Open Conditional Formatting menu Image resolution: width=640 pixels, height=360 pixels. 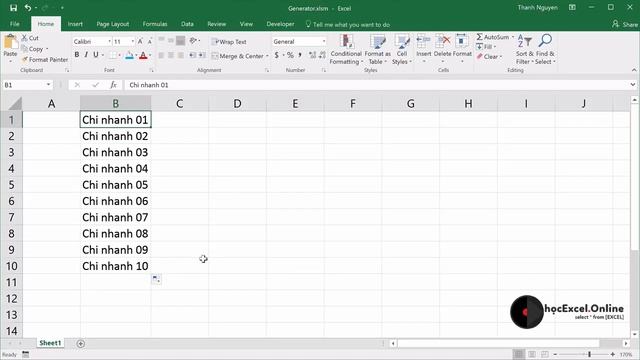coord(346,49)
